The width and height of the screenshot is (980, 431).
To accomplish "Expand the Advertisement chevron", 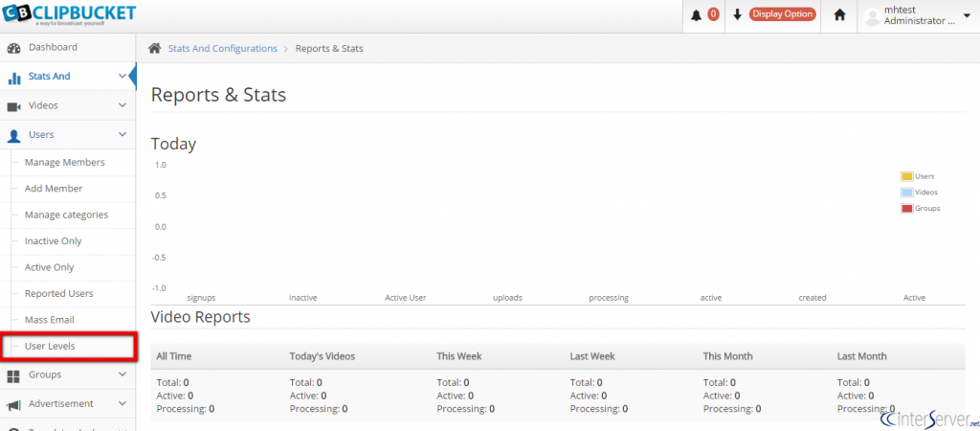I will coord(122,403).
